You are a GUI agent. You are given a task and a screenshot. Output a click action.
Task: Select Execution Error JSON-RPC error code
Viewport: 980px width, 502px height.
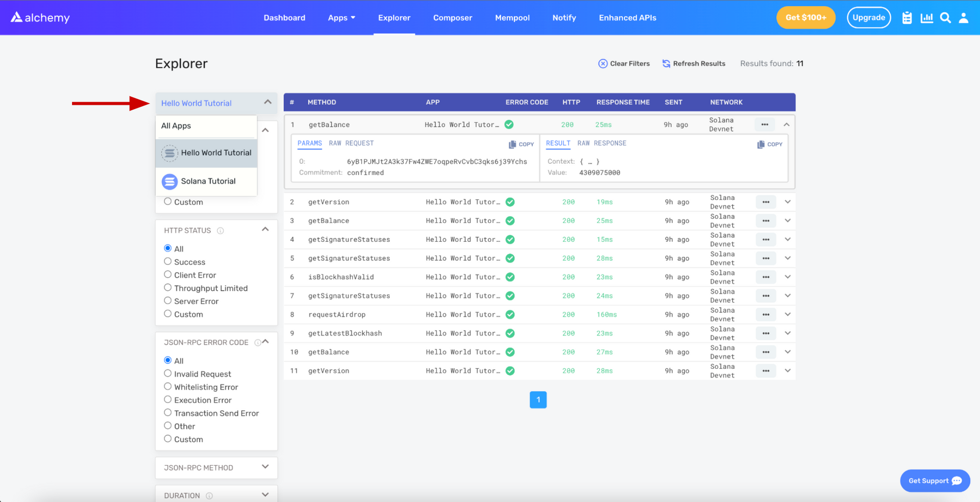167,399
